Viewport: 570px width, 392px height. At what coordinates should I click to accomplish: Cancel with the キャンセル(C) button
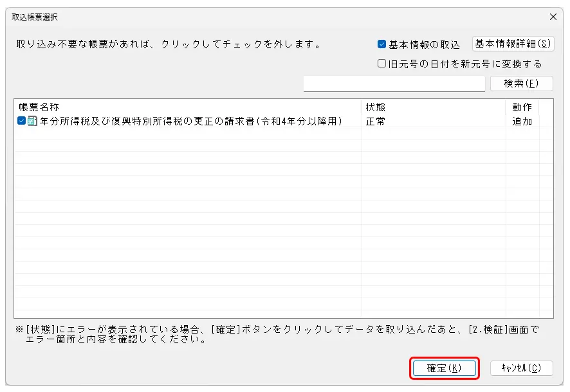[521, 368]
